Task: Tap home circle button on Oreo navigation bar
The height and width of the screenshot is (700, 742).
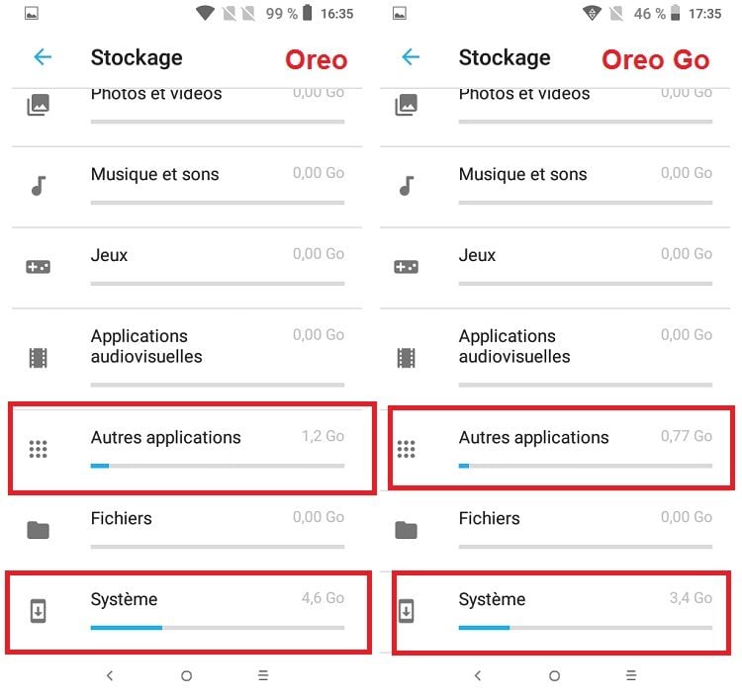Action: pyautogui.click(x=186, y=676)
